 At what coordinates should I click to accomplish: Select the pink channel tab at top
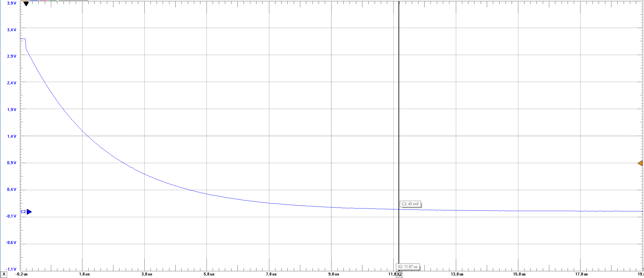(x=43, y=0)
